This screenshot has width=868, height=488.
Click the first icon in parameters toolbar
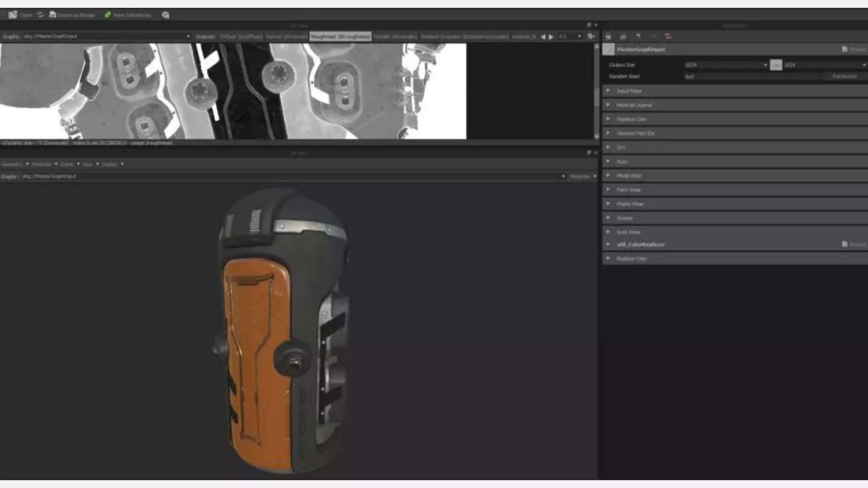pyautogui.click(x=608, y=36)
